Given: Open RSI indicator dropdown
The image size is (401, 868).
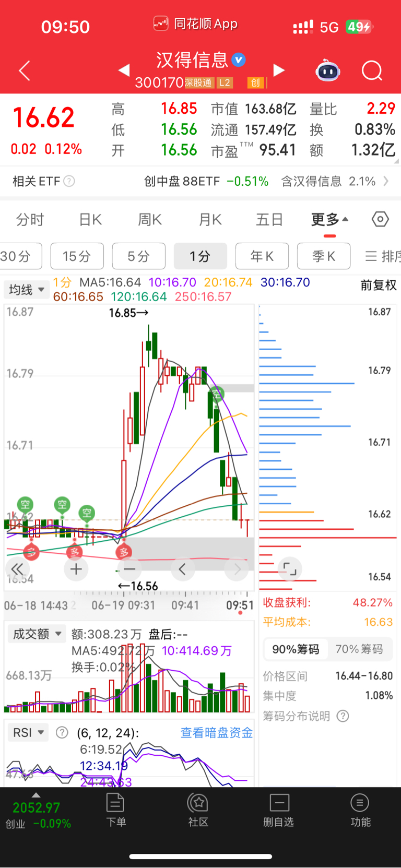Looking at the screenshot, I should click(28, 732).
